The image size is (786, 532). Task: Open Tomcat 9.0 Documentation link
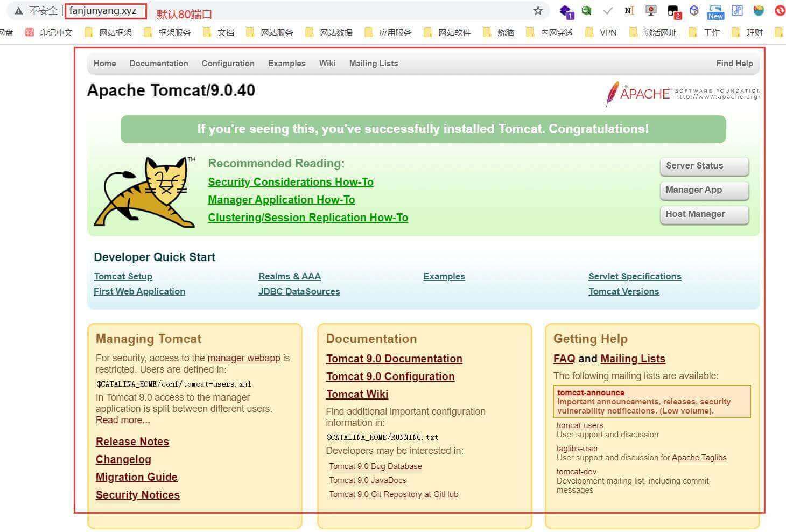(x=394, y=359)
